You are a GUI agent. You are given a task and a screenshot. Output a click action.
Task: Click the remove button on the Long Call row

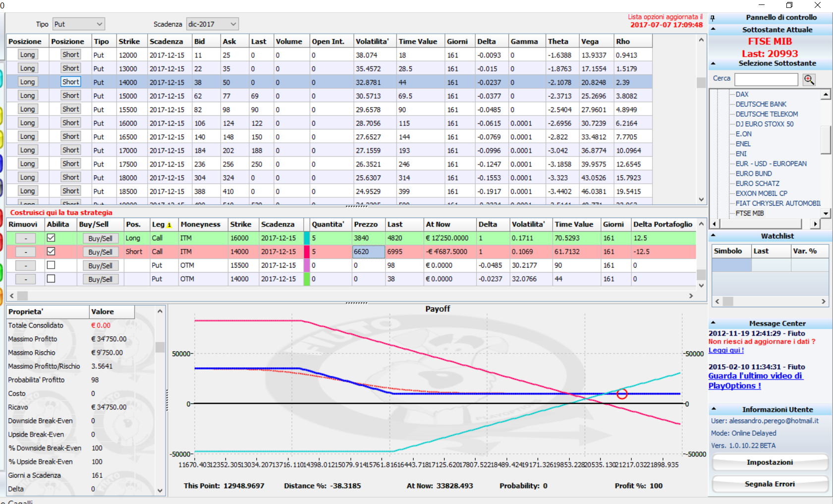(x=26, y=238)
